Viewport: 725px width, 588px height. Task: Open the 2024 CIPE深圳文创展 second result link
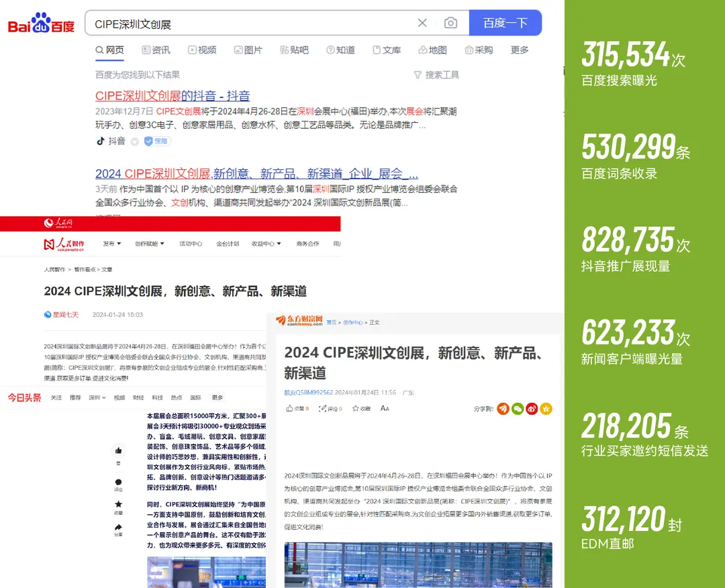click(256, 174)
